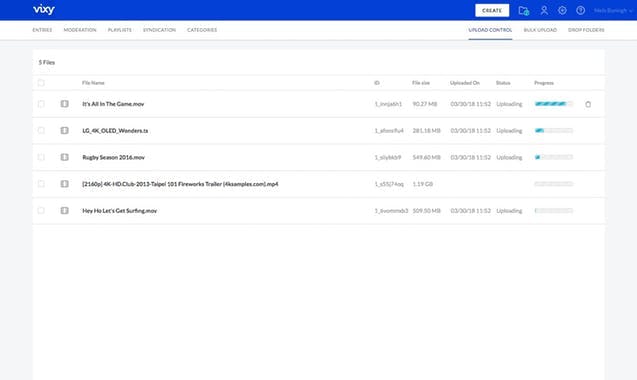Click Uploading status for Rugby Season 2016.mov
637x380 pixels.
509,157
